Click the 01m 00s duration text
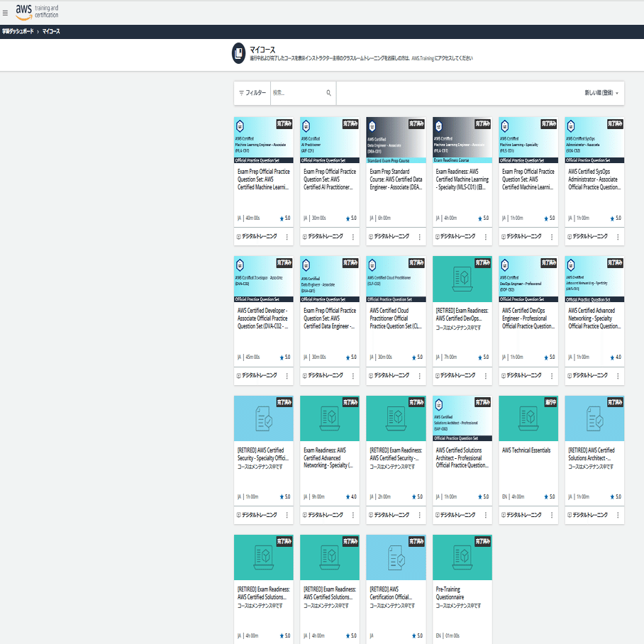Image resolution: width=644 pixels, height=644 pixels. tap(453, 635)
